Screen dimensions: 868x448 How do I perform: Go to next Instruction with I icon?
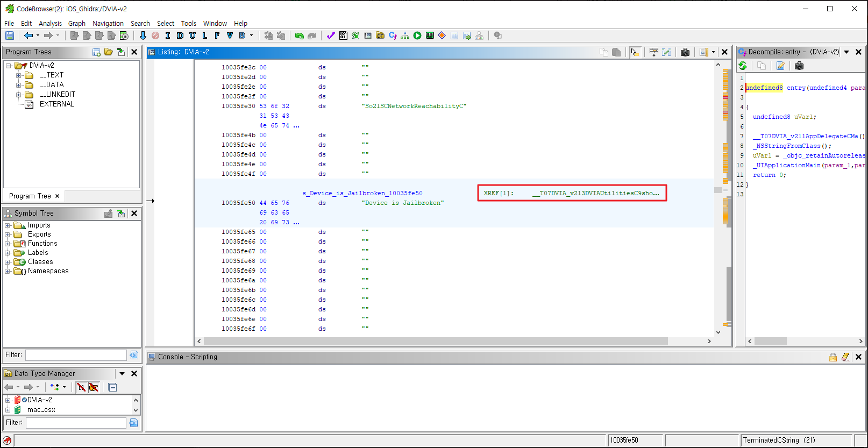[168, 35]
